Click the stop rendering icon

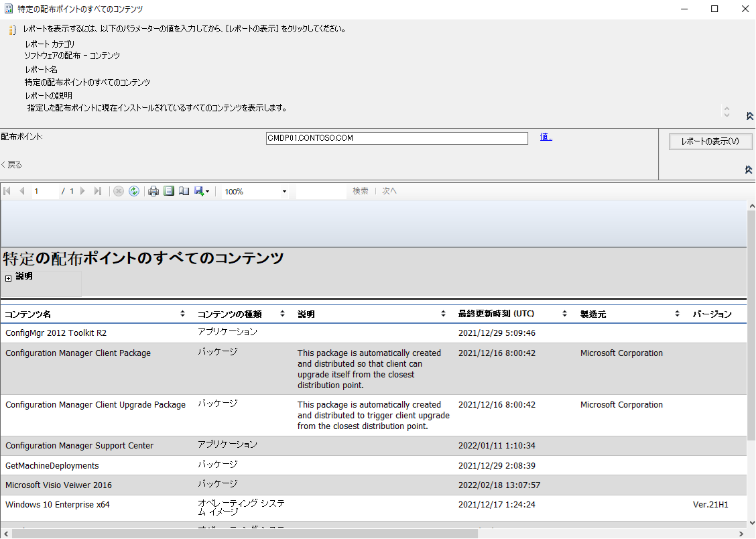[119, 191]
